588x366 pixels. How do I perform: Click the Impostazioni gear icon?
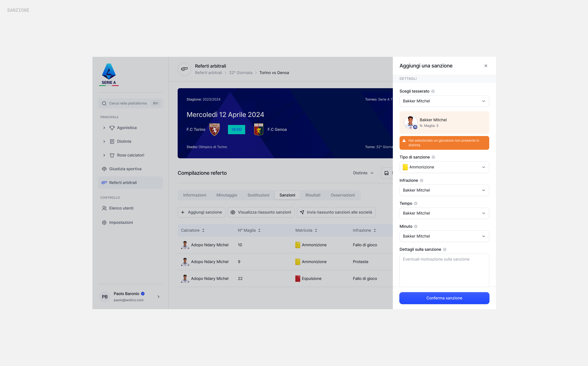[104, 222]
